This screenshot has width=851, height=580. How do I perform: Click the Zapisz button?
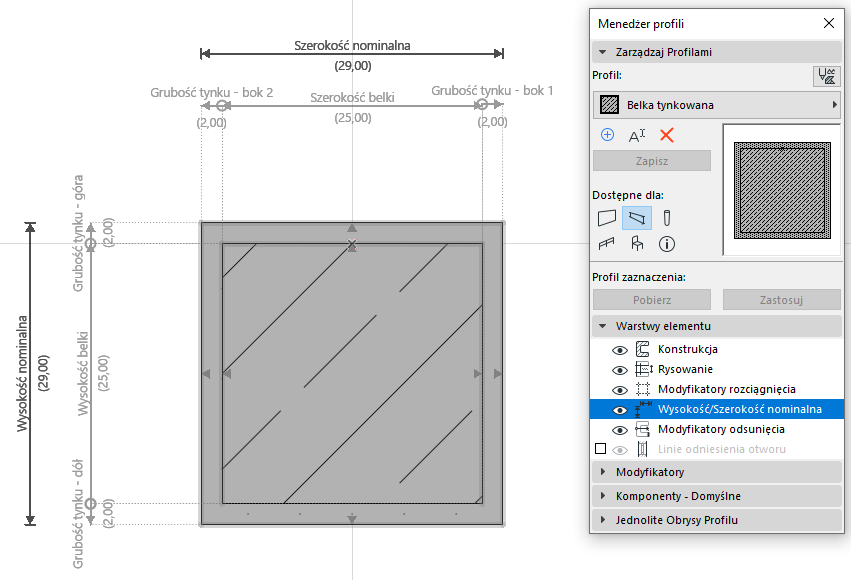[x=652, y=161]
